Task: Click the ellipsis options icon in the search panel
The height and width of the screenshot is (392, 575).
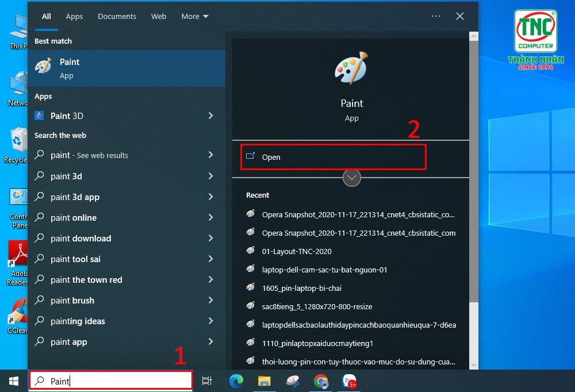Action: click(x=436, y=16)
